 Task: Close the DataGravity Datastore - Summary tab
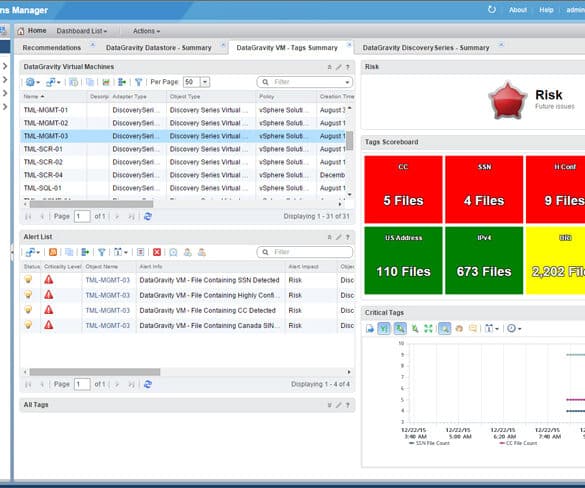click(223, 45)
